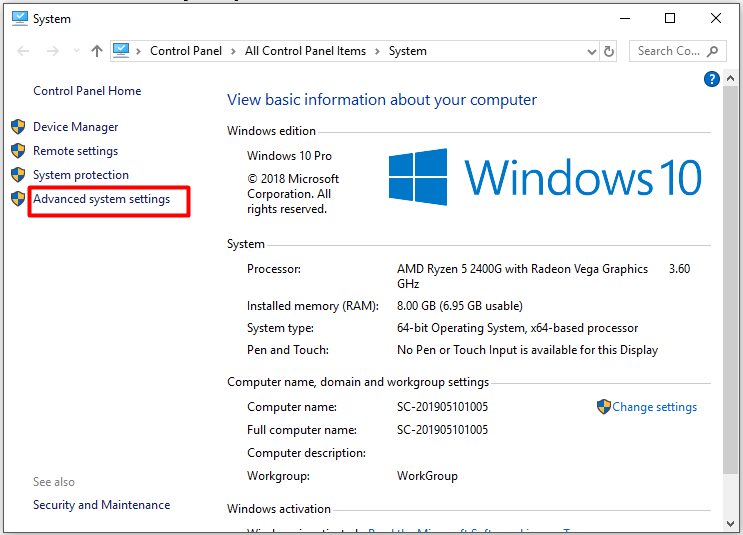
Task: Click shield icon beside Remote settings
Action: 18,151
